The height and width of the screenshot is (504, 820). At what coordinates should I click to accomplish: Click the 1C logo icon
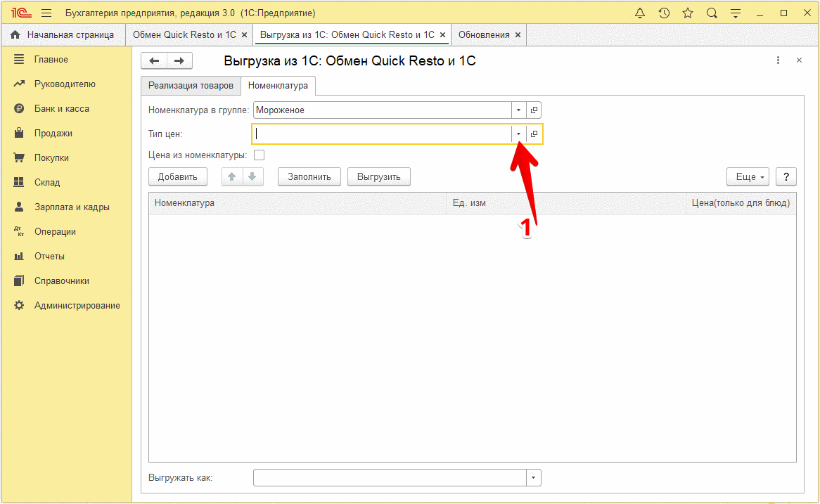tap(21, 13)
